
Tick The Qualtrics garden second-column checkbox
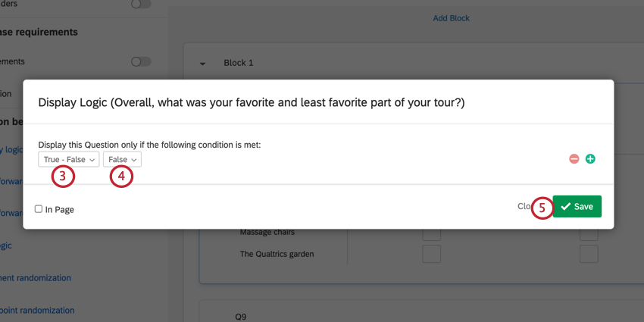(x=589, y=254)
